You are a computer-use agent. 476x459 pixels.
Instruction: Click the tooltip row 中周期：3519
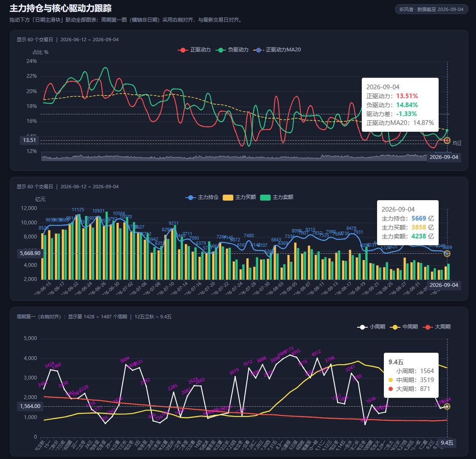(x=411, y=380)
